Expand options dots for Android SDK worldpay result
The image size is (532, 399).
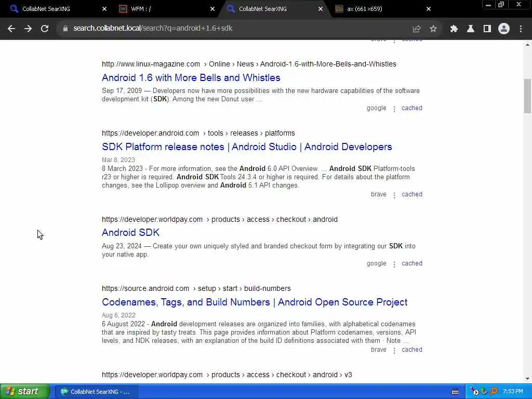394,264
